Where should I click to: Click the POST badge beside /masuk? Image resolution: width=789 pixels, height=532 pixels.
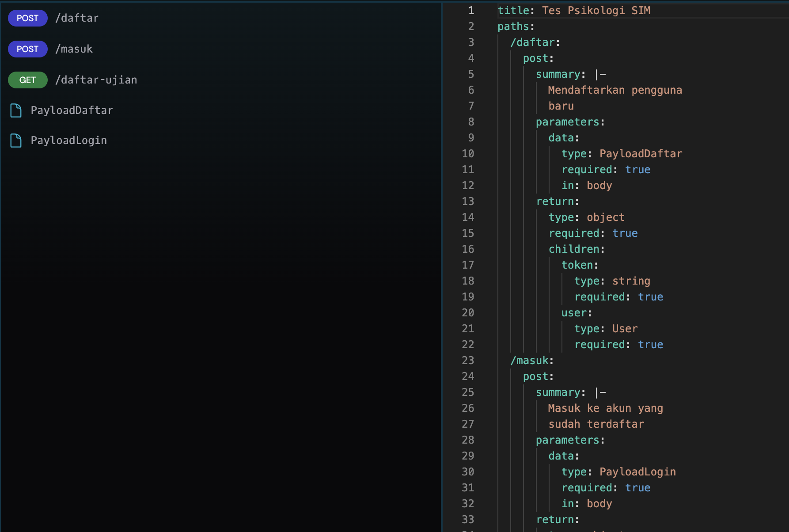27,49
